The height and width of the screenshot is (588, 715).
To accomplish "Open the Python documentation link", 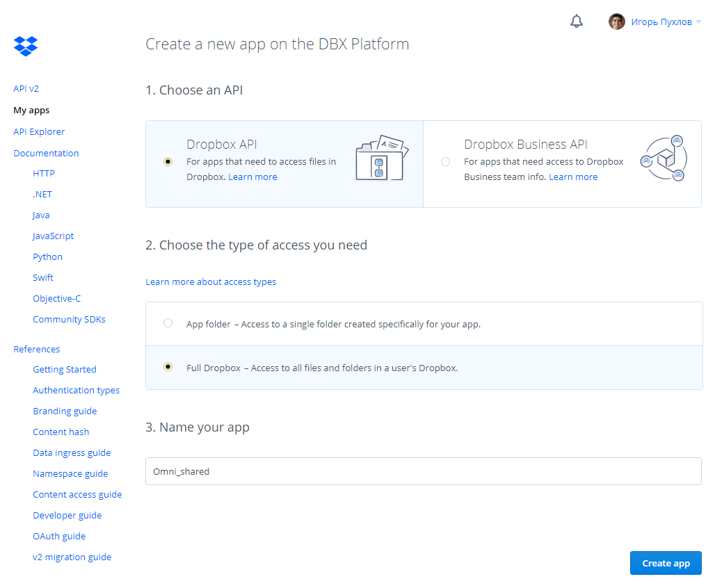I will (47, 257).
